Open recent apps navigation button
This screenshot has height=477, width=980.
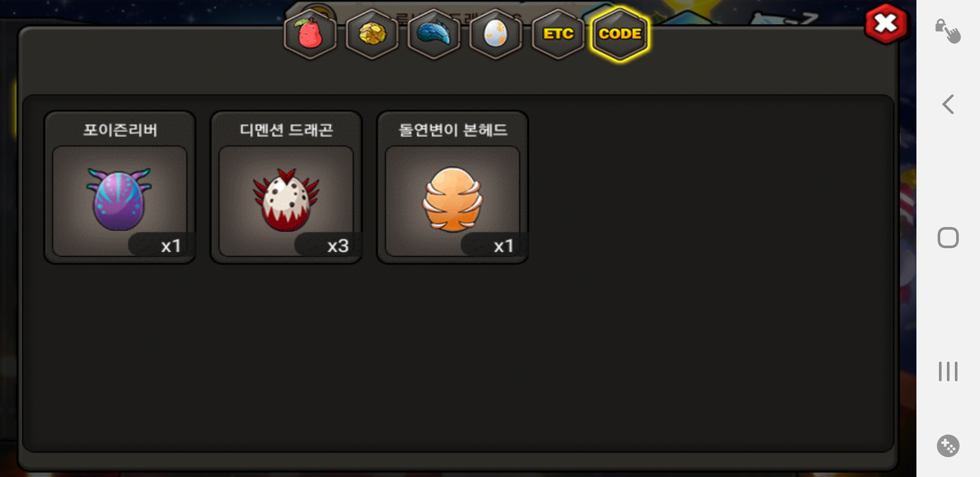(948, 371)
